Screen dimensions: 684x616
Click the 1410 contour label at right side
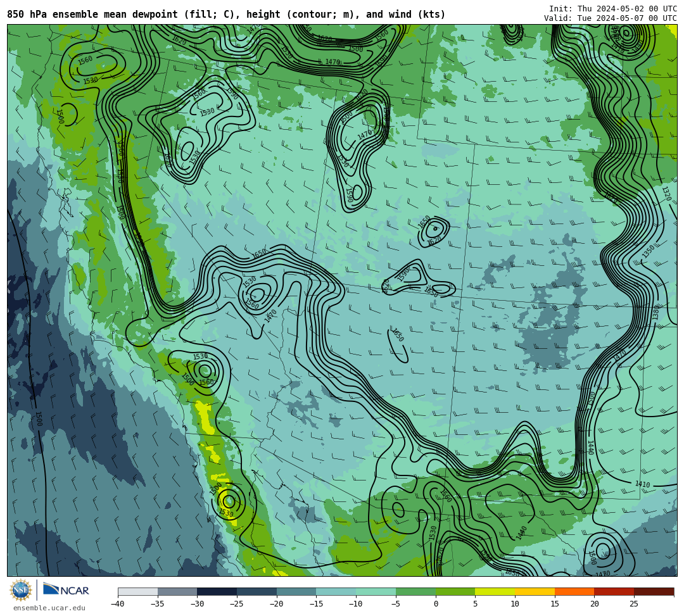642,484
